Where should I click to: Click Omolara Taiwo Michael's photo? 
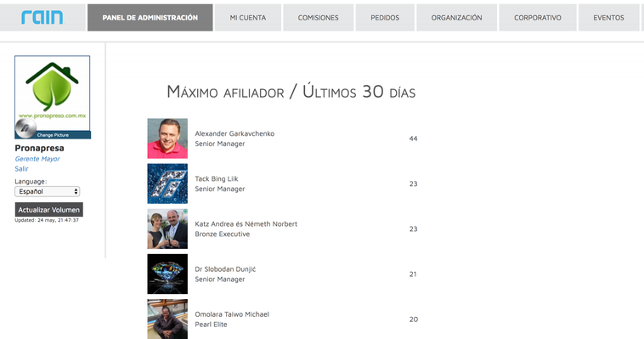(x=167, y=319)
